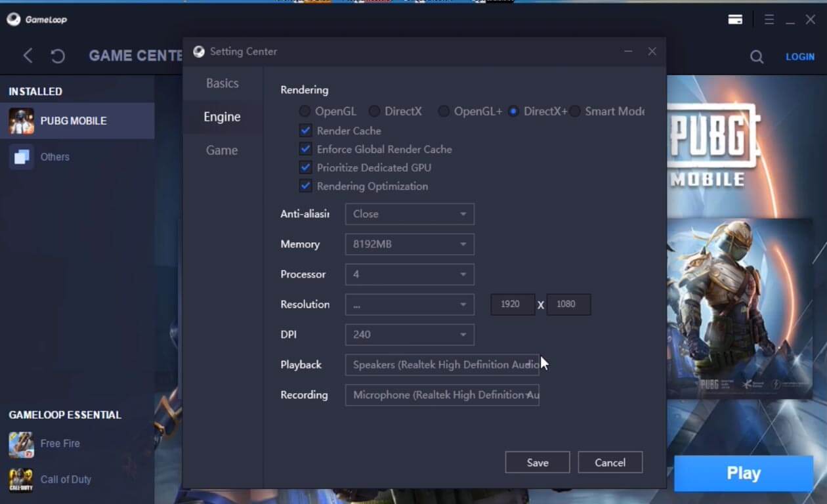Switch to the Engine tab
Screen dimensions: 827x504
(x=223, y=117)
